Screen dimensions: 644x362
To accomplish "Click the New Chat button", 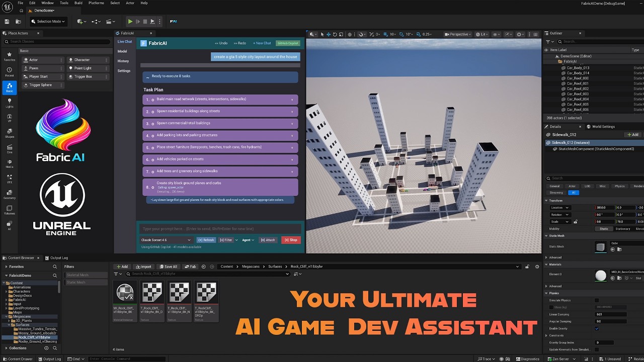I will (x=261, y=43).
